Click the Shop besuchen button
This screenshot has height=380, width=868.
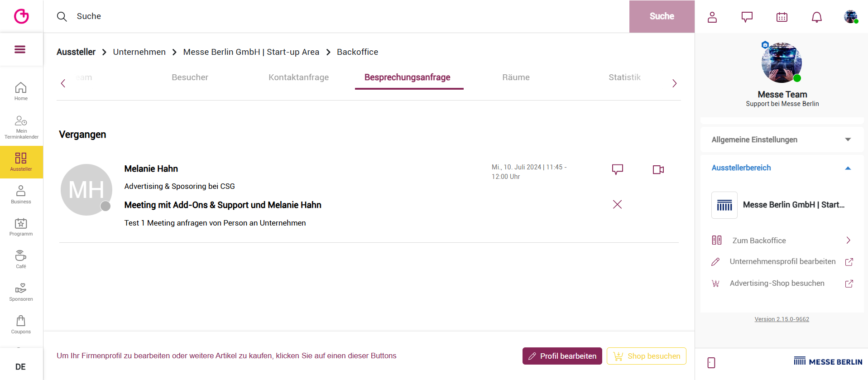coord(647,356)
